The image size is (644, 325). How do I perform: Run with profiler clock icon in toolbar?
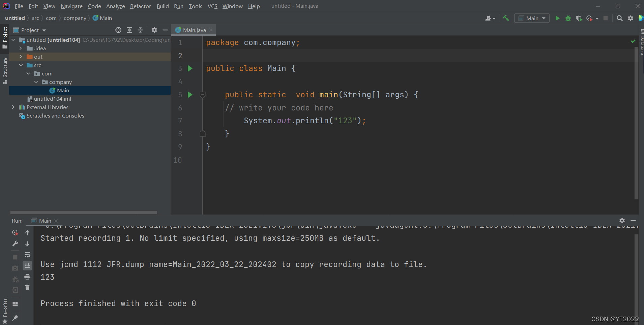pos(589,18)
